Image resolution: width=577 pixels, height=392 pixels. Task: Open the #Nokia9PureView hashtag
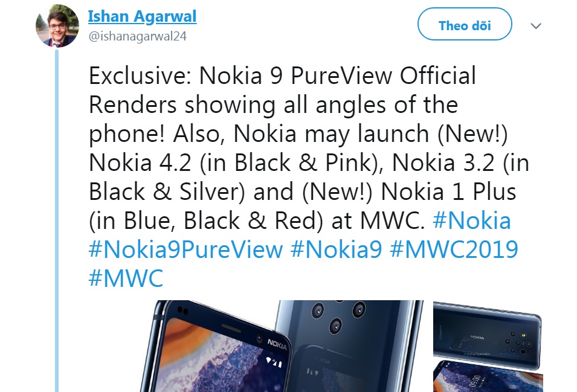pyautogui.click(x=185, y=249)
